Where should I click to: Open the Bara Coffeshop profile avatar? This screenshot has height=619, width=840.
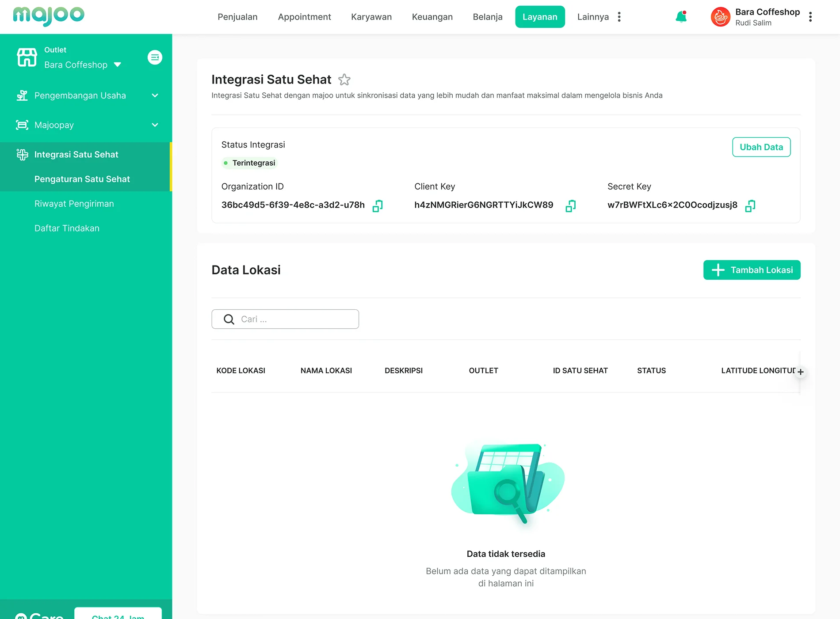tap(720, 17)
